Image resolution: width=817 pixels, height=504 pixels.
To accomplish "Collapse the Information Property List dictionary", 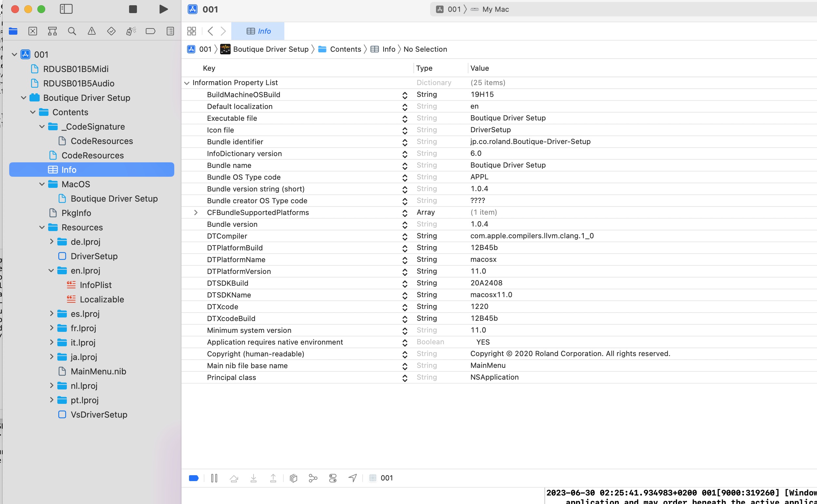I will (187, 83).
